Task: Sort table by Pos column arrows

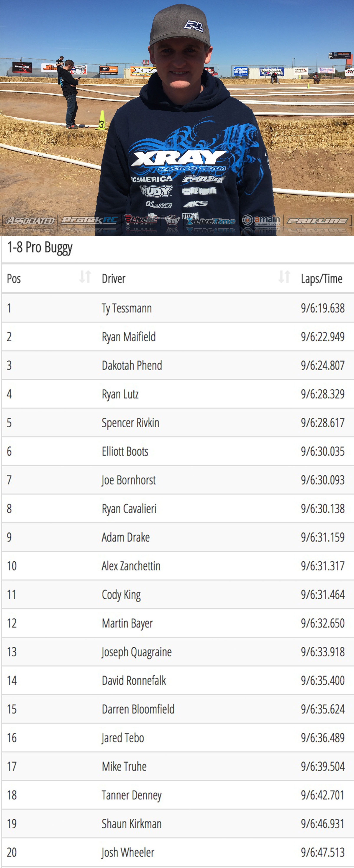Action: (85, 277)
